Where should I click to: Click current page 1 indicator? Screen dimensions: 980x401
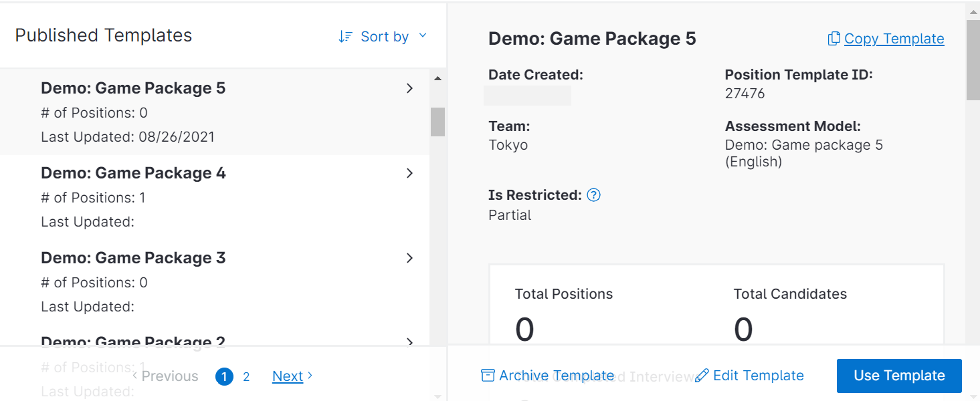pyautogui.click(x=224, y=377)
